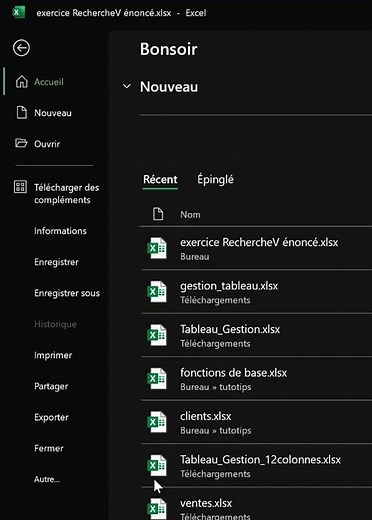The width and height of the screenshot is (372, 520).
Task: Open clients.xlsx recent file
Action: pyautogui.click(x=206, y=416)
